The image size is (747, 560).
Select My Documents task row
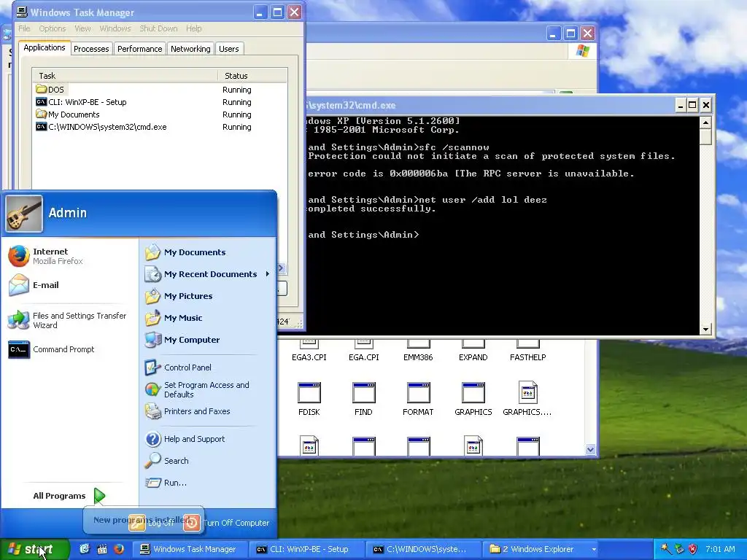click(160, 114)
